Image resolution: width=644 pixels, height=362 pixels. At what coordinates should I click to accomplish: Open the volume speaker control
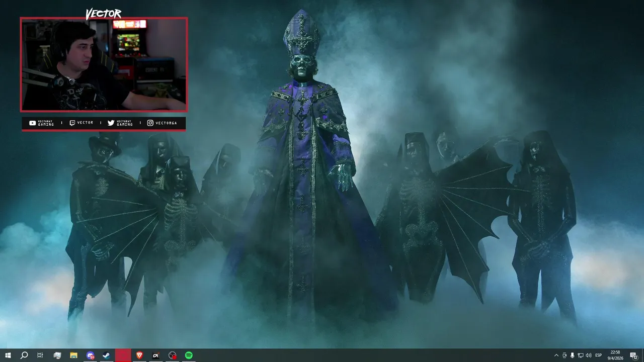[589, 355]
